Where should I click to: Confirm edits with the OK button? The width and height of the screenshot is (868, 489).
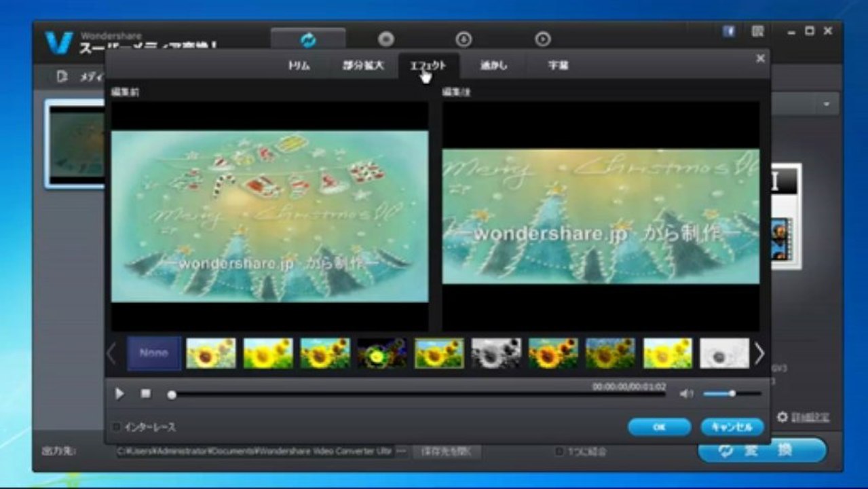click(659, 427)
